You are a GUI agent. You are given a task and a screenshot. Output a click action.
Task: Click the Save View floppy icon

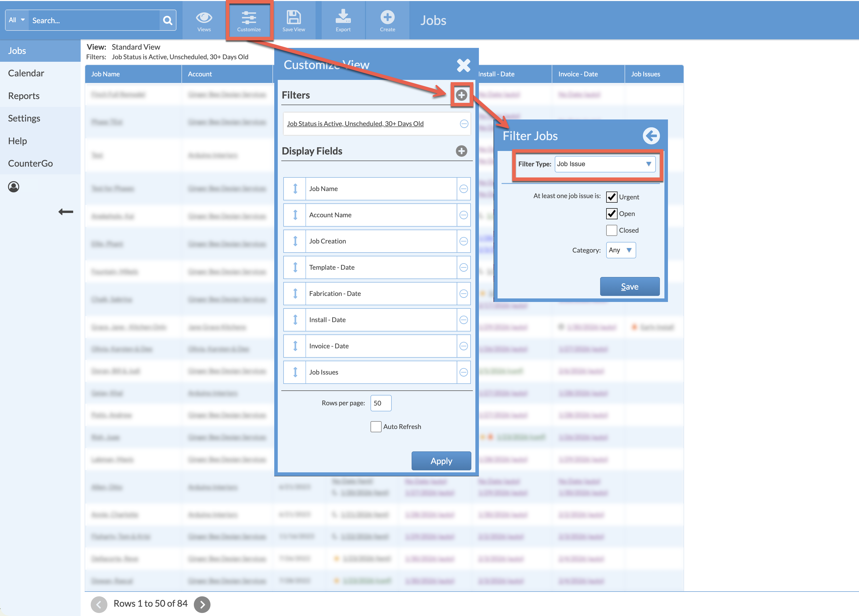coord(294,21)
